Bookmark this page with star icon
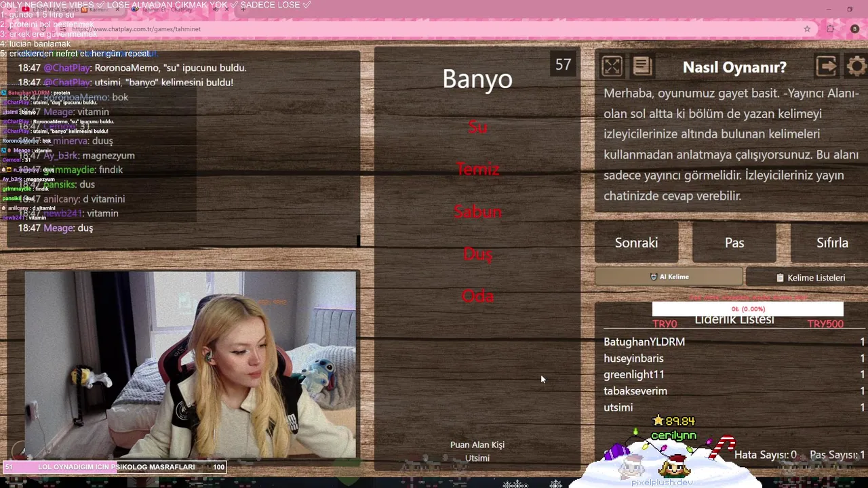This screenshot has height=488, width=868. [x=807, y=29]
